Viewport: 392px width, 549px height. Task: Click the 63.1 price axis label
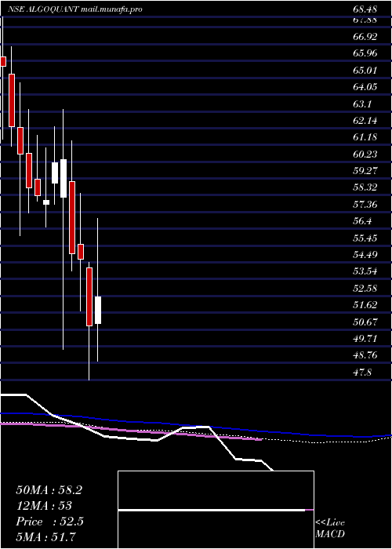(362, 104)
